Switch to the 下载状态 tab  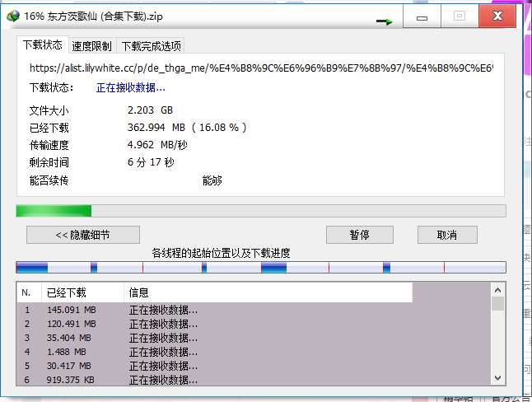[x=43, y=44]
